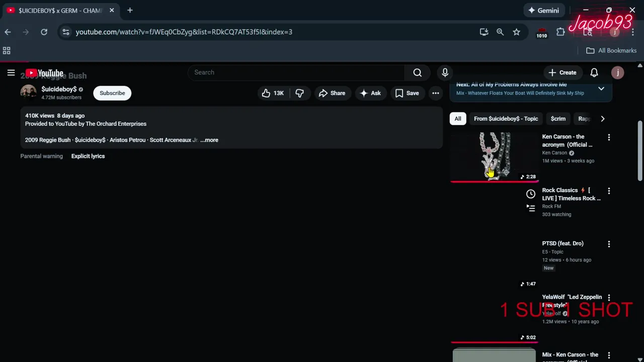The height and width of the screenshot is (362, 644).
Task: Open the 1010 extension icon
Action: 541,33
